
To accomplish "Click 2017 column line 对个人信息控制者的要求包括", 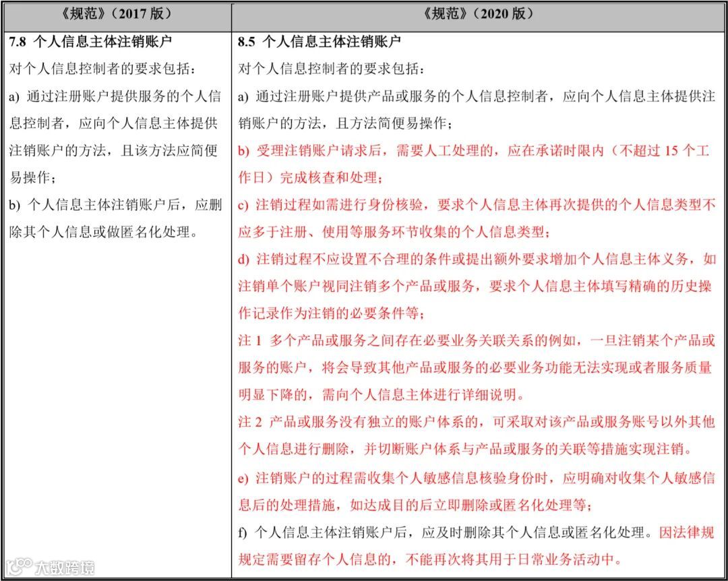I will [x=102, y=69].
